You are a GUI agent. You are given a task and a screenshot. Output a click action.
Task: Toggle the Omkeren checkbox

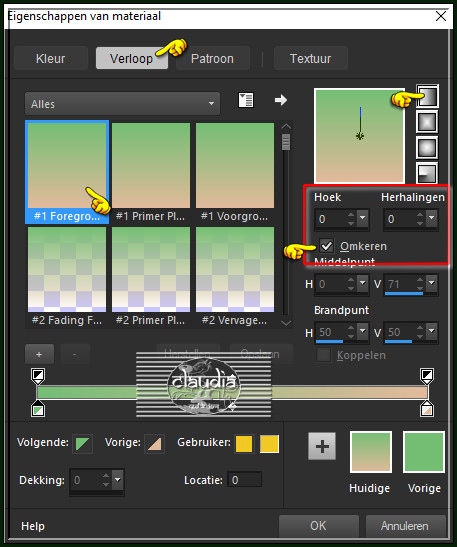pos(327,246)
